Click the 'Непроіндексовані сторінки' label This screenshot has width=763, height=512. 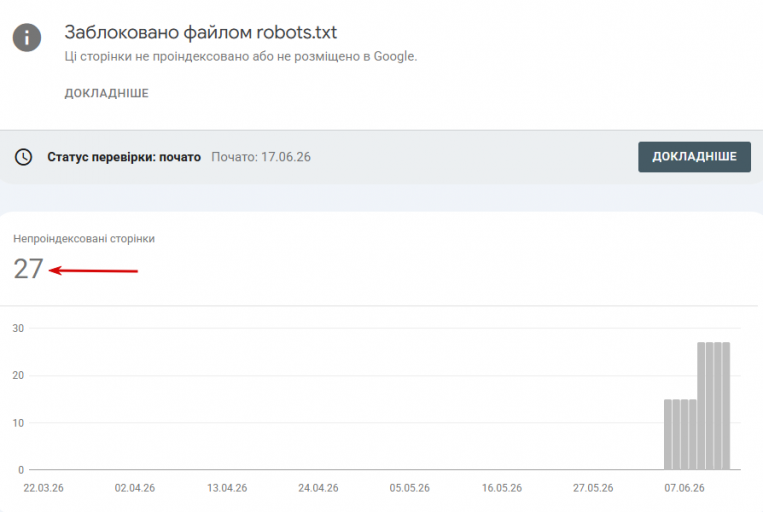(84, 238)
